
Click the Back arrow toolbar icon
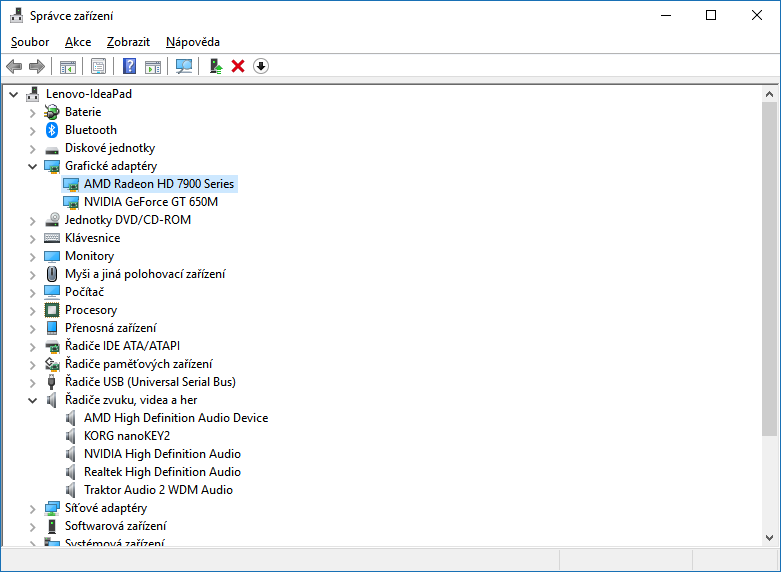tap(14, 66)
